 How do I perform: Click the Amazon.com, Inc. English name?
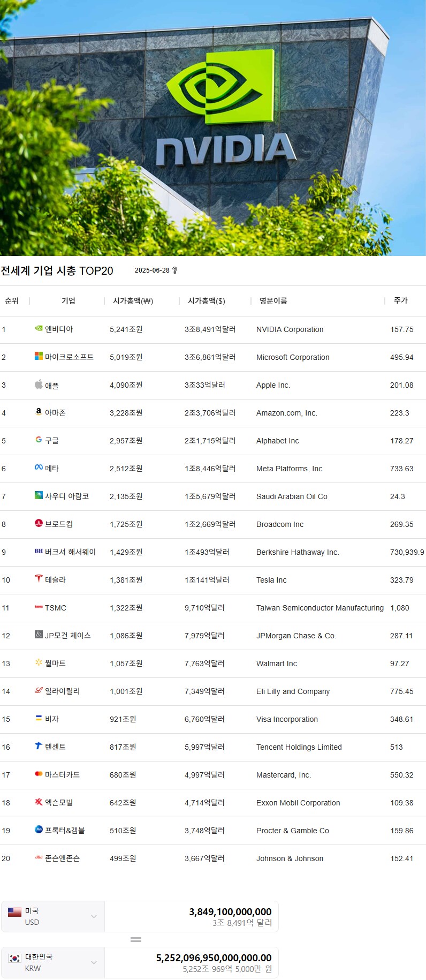point(287,413)
